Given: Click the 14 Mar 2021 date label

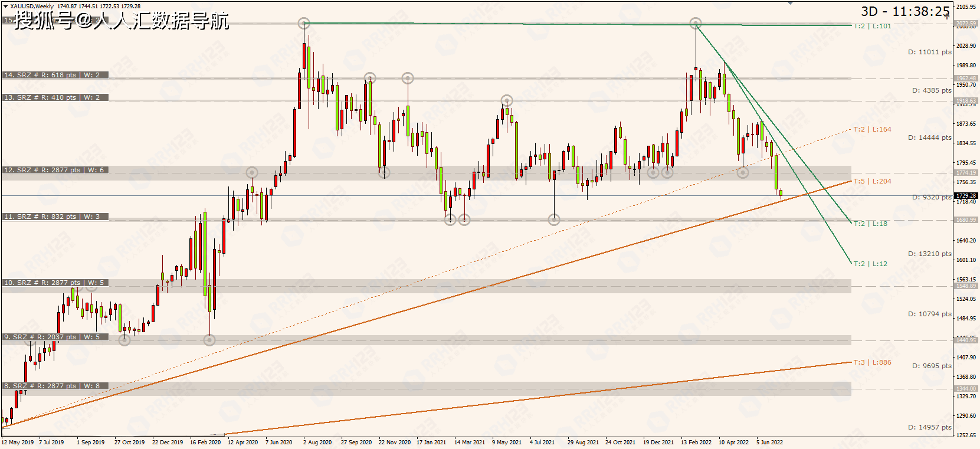Looking at the screenshot, I should click(x=470, y=443).
